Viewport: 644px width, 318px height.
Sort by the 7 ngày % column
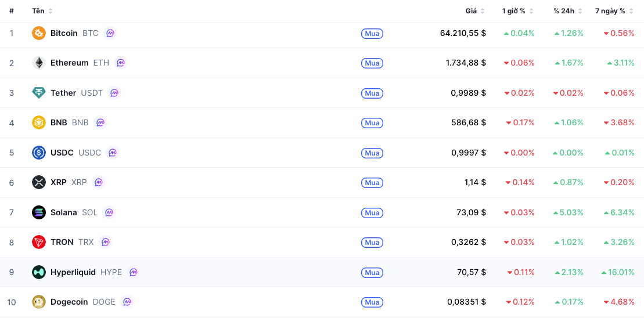(x=614, y=11)
